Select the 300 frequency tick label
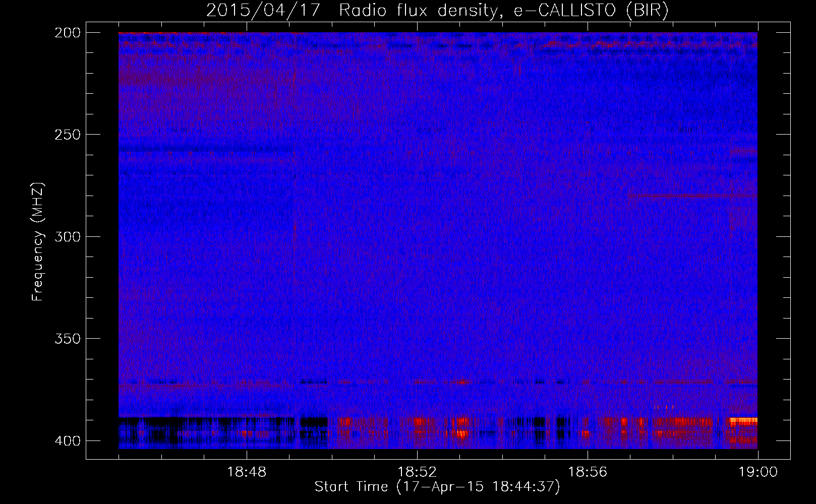 pyautogui.click(x=67, y=236)
